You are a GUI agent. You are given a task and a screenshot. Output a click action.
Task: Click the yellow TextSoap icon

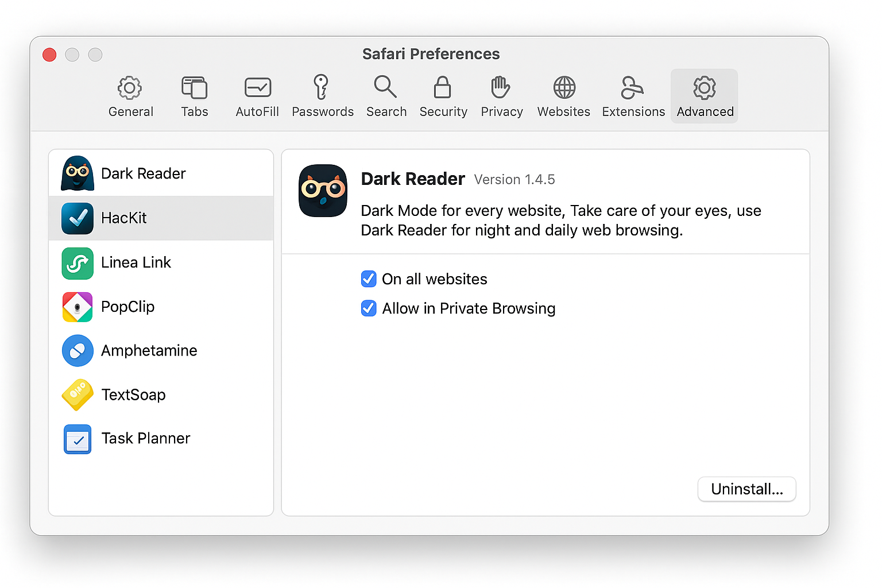tap(78, 394)
